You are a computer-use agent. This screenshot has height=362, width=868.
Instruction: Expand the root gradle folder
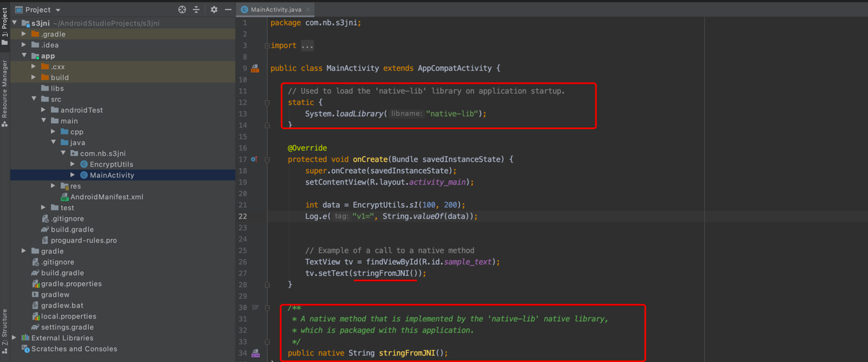(24, 251)
